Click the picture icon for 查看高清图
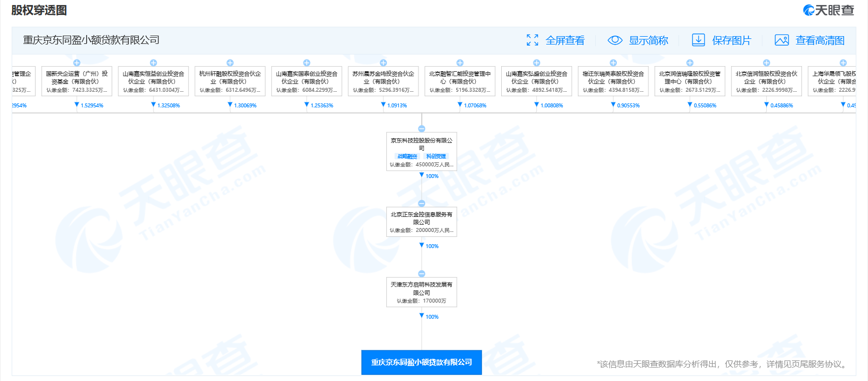 (x=782, y=40)
